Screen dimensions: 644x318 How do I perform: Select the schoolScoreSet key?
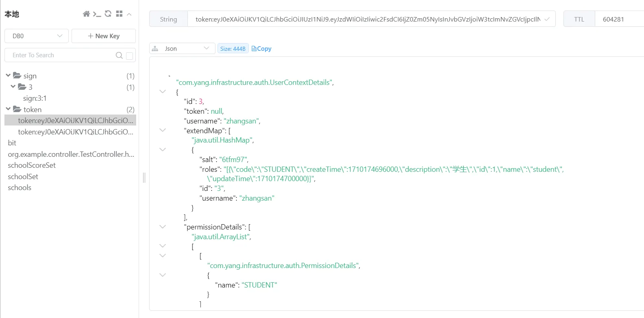(32, 165)
